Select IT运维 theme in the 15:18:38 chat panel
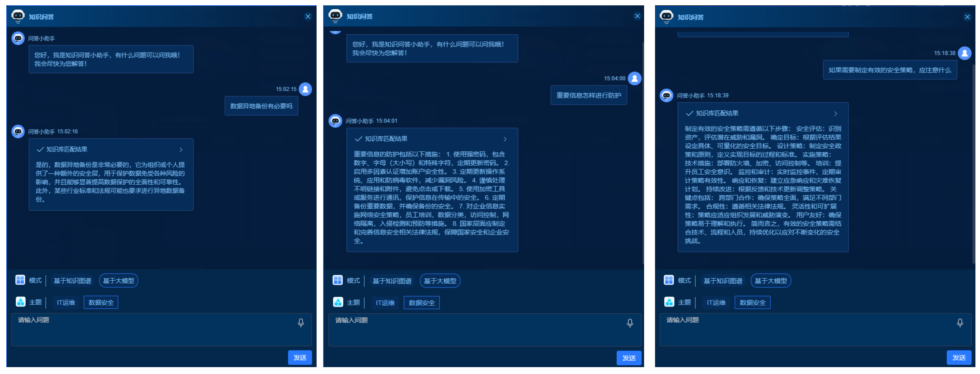The height and width of the screenshot is (374, 980). pyautogui.click(x=716, y=303)
